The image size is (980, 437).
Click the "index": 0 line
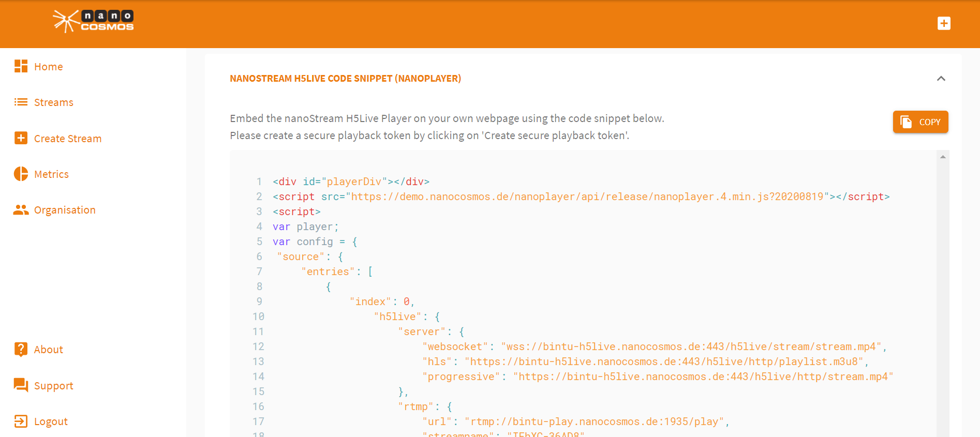point(382,302)
